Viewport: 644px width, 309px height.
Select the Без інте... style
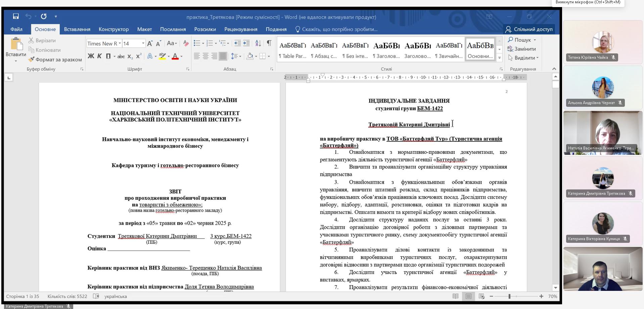pos(355,49)
